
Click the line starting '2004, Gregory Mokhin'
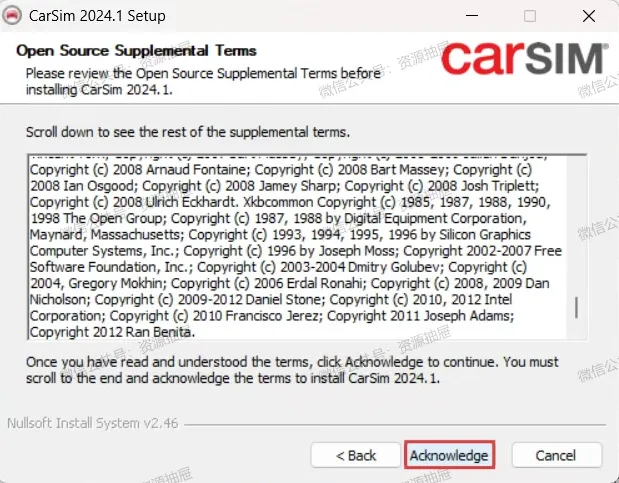tap(290, 283)
